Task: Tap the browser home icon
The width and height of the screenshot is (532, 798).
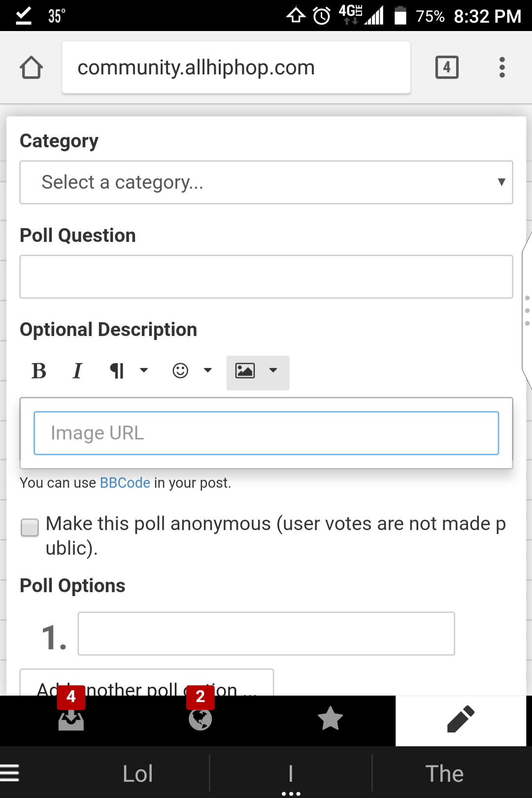Action: pos(31,67)
